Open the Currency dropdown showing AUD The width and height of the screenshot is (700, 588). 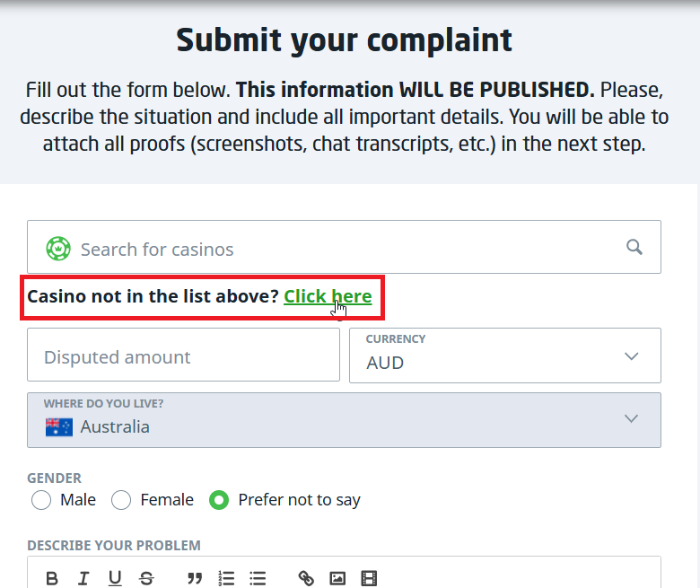(505, 355)
